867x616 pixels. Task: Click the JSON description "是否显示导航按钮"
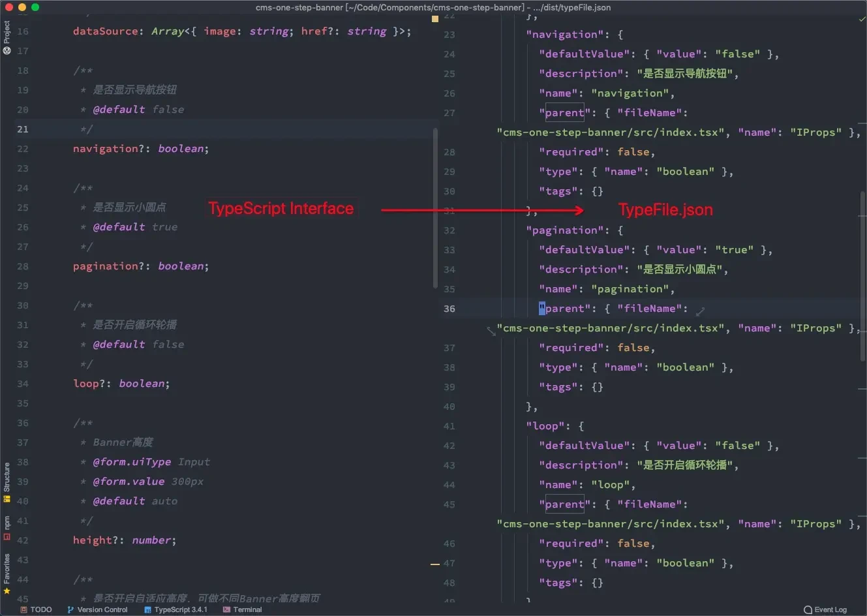(688, 74)
